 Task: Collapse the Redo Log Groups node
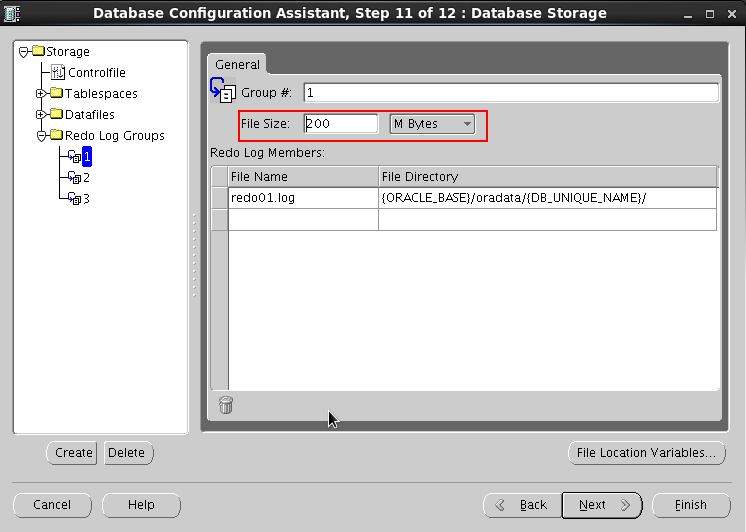click(x=41, y=136)
